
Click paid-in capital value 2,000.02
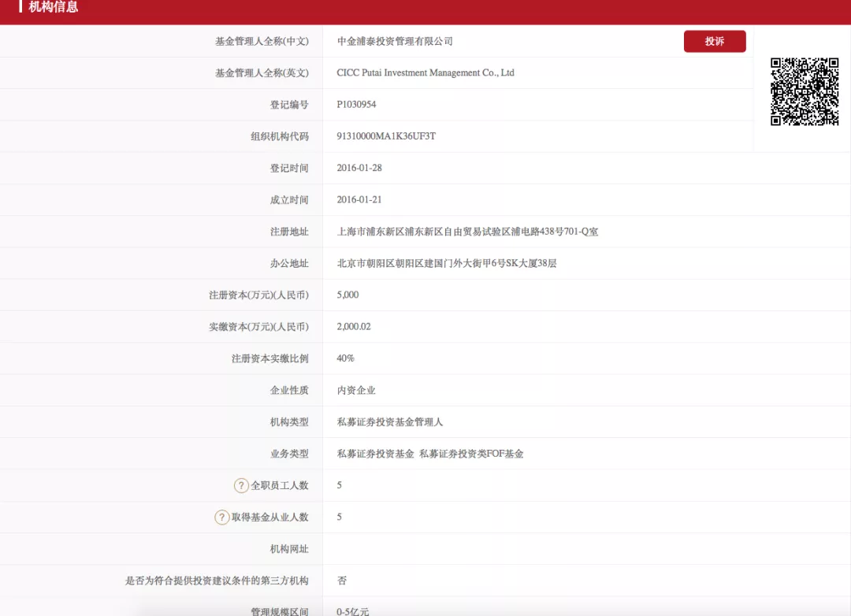point(354,327)
